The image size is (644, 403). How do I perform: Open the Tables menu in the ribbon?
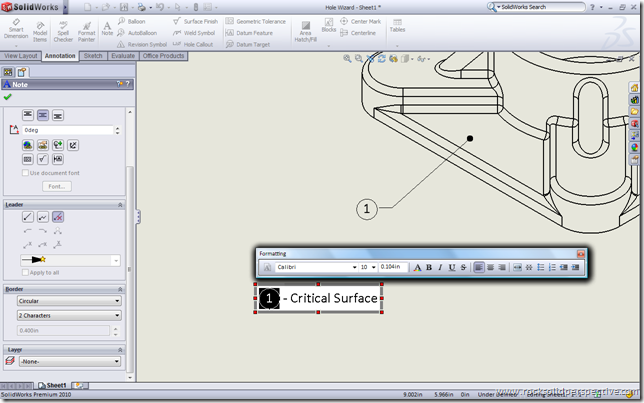[397, 25]
